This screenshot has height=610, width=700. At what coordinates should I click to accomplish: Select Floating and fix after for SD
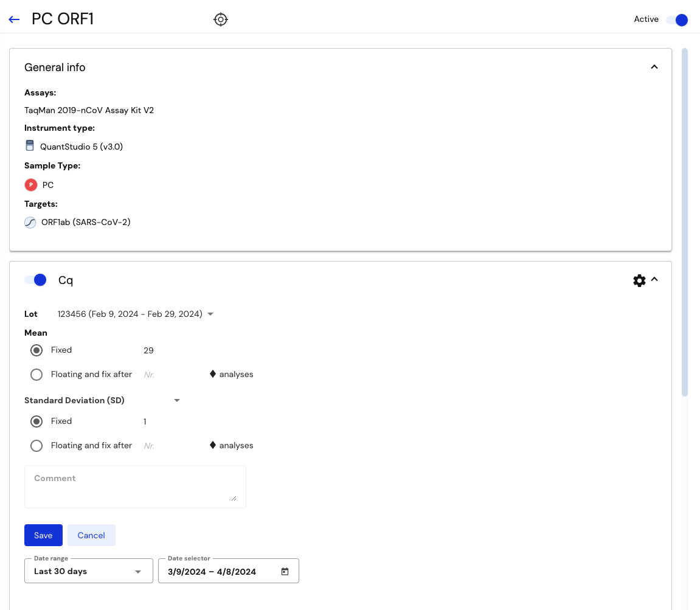coord(36,446)
